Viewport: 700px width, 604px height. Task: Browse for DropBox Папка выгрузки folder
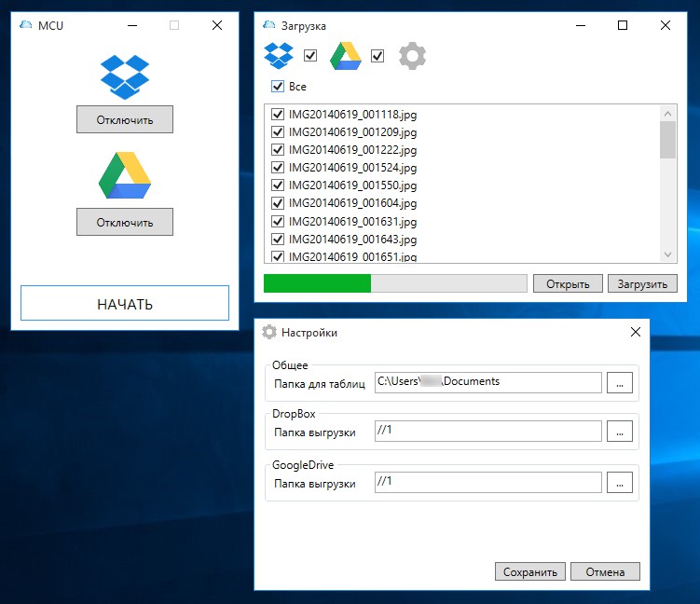pyautogui.click(x=620, y=432)
